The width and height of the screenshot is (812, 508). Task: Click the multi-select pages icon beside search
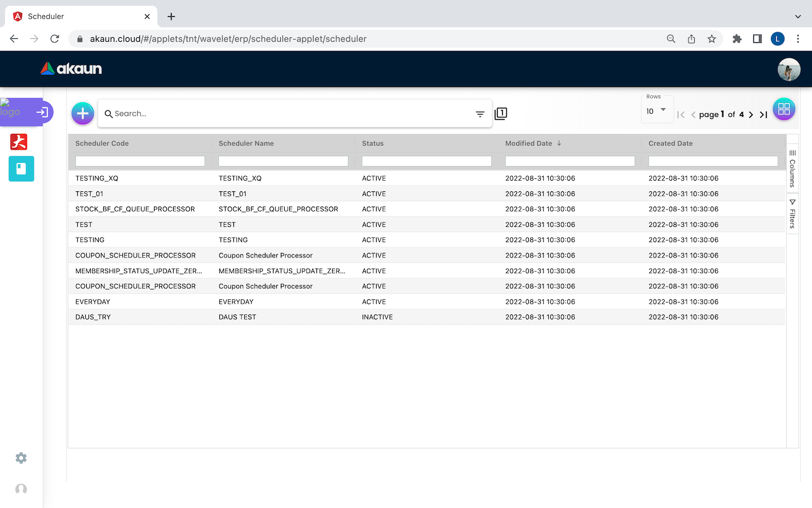pyautogui.click(x=501, y=114)
